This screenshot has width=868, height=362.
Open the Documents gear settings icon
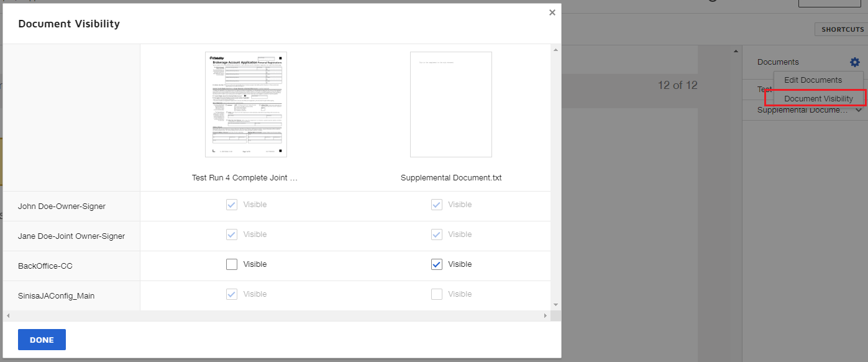[x=855, y=62]
